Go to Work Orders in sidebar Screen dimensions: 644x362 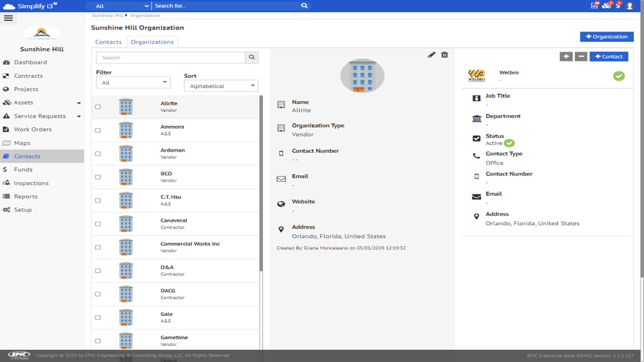[33, 129]
